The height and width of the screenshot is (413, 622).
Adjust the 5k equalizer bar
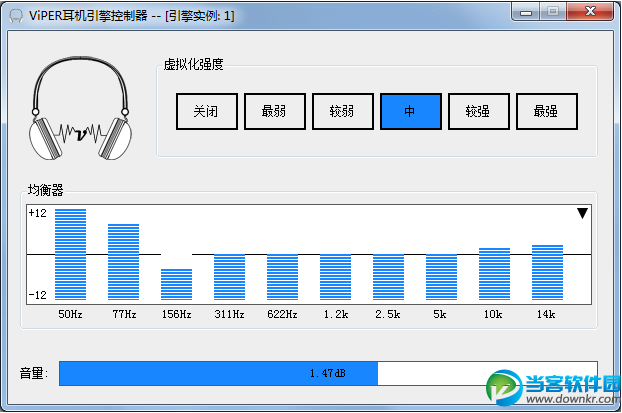(x=442, y=277)
